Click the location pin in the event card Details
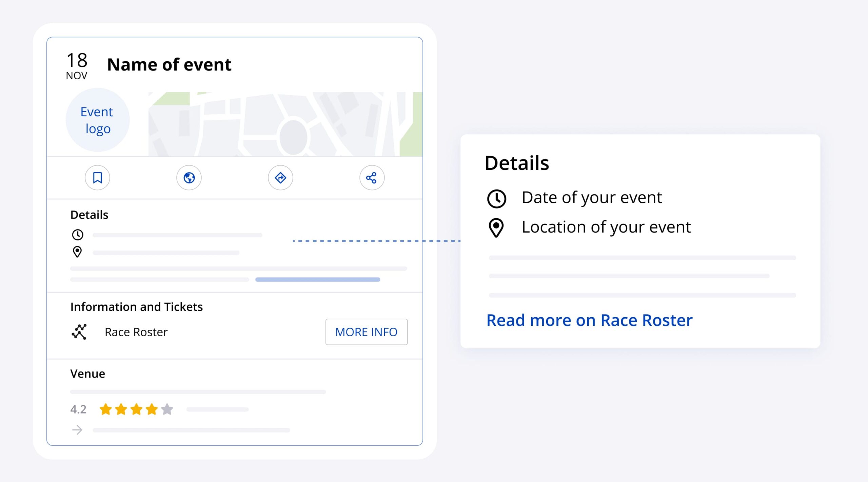The width and height of the screenshot is (868, 482). 77,252
